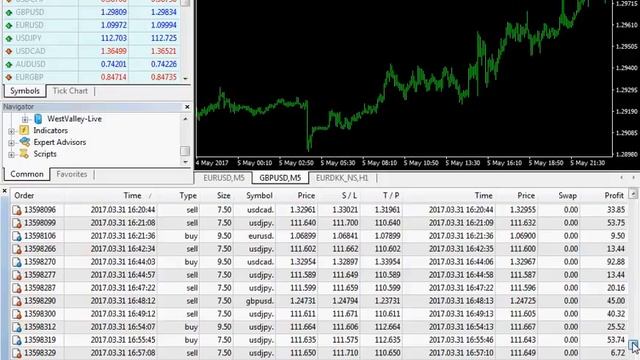
Task: Open the Favorites navigator tab
Action: click(x=72, y=174)
